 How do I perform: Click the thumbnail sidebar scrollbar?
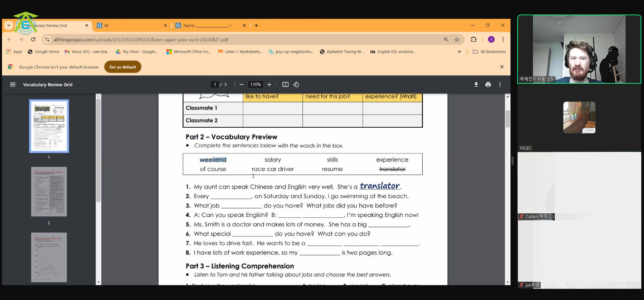(99, 151)
